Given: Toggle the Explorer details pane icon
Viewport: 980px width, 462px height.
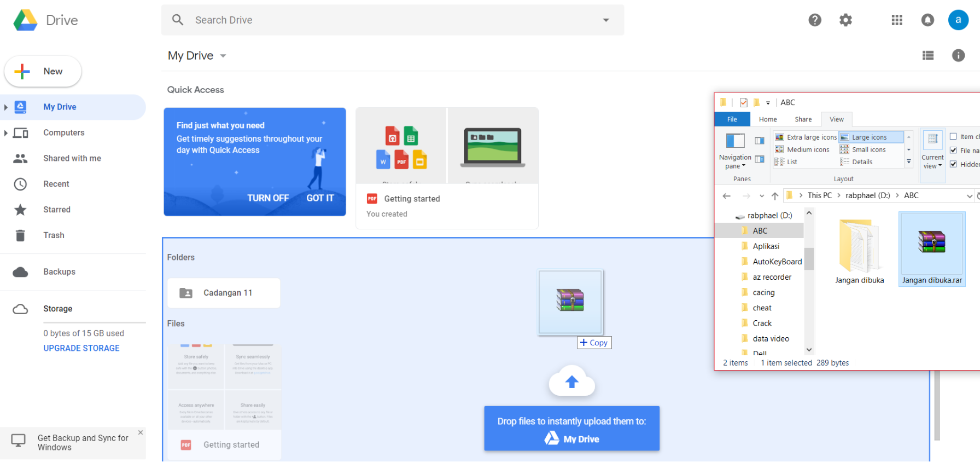Looking at the screenshot, I should coord(760,159).
